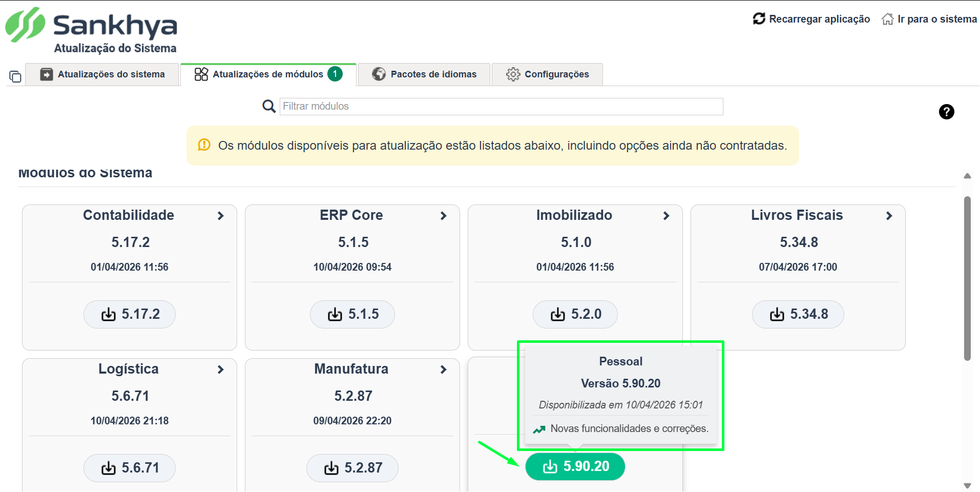Click the house icon for system
980x492 pixels.
coord(887,19)
